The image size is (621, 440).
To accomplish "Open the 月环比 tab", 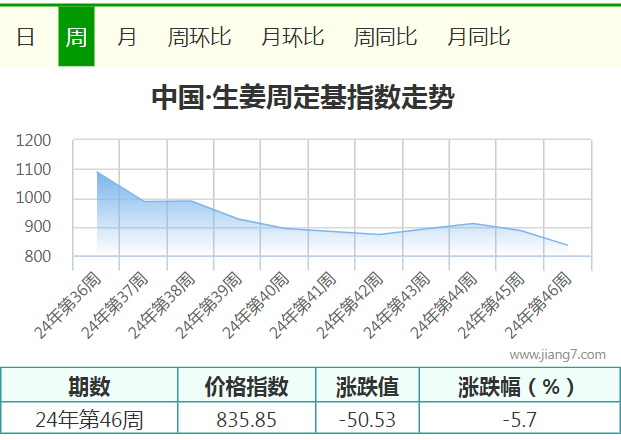I will click(293, 37).
